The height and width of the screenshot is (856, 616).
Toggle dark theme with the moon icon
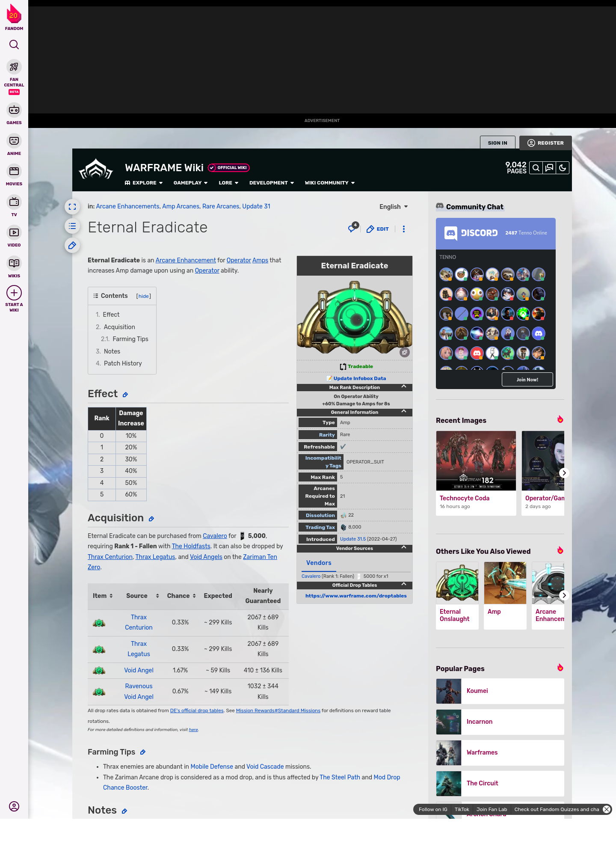563,168
